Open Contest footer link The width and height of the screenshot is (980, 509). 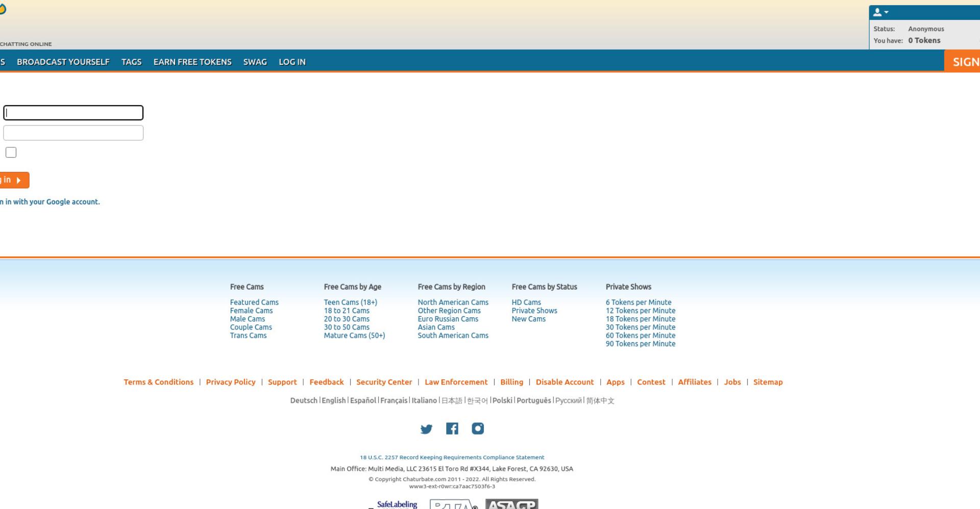coord(651,382)
